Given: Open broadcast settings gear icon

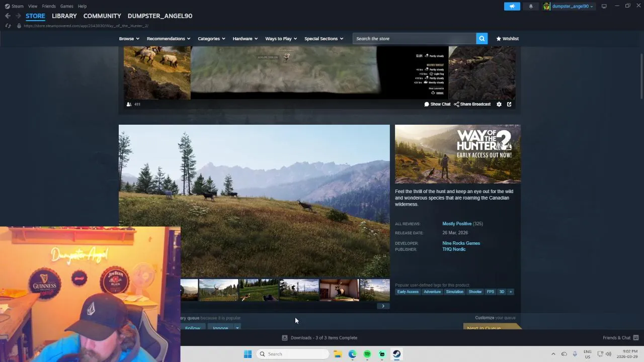Looking at the screenshot, I should [x=499, y=104].
